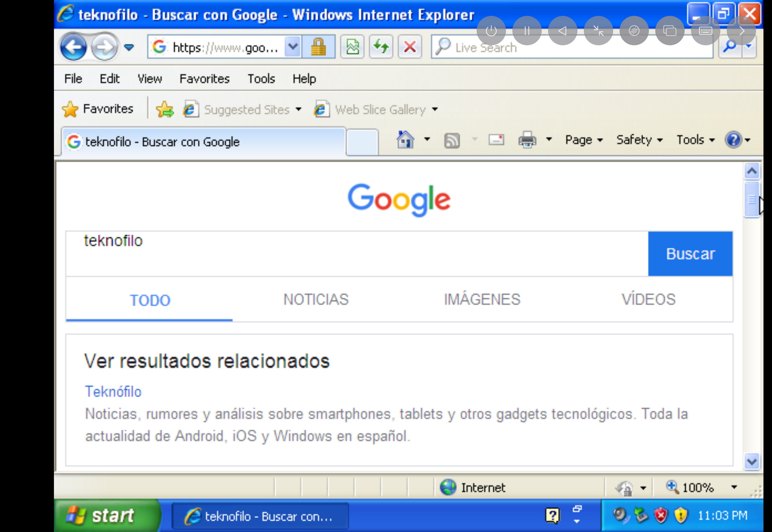Click the tray red security shield icon
The height and width of the screenshot is (532, 772).
pos(661,515)
